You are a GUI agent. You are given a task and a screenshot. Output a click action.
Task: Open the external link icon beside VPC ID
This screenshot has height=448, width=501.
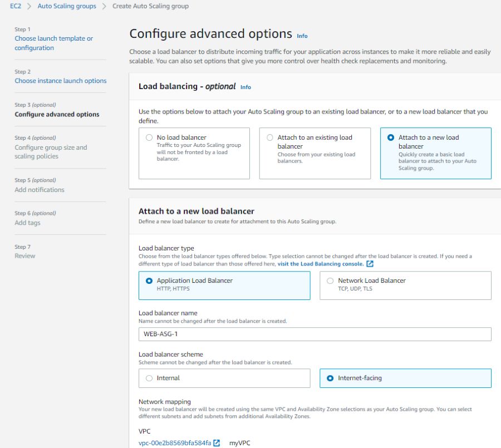pos(217,443)
